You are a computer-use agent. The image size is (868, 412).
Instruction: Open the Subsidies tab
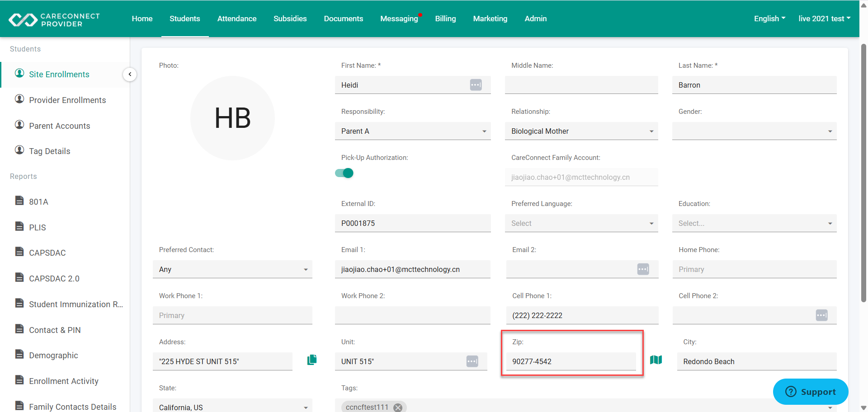290,19
